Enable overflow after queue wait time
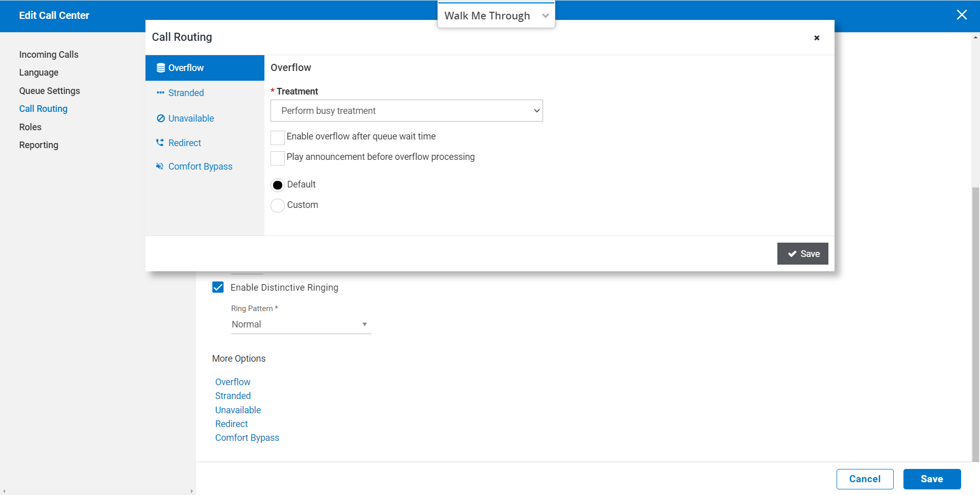Image resolution: width=980 pixels, height=495 pixels. click(278, 137)
